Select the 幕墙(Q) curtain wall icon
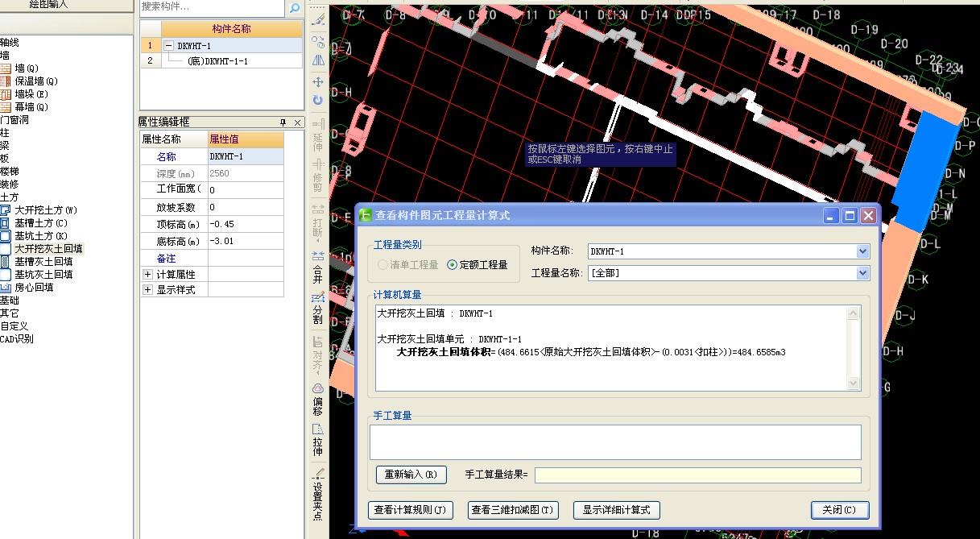The image size is (980, 539). 6,107
